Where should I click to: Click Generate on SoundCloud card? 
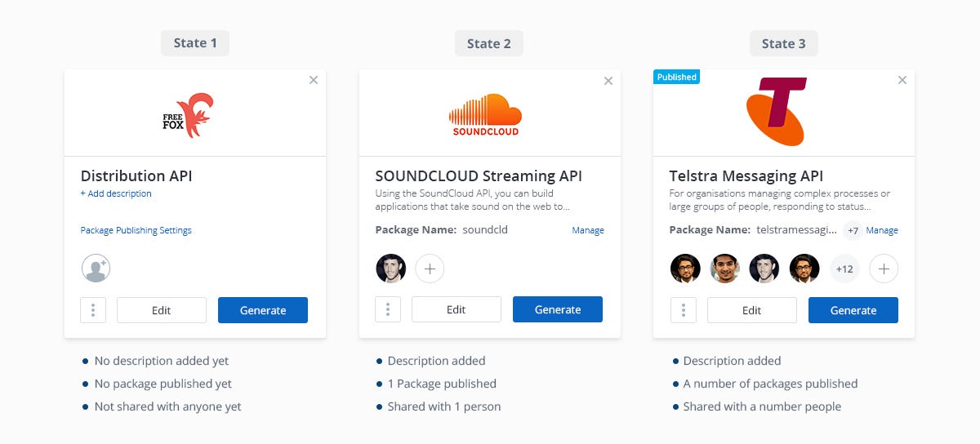tap(558, 309)
